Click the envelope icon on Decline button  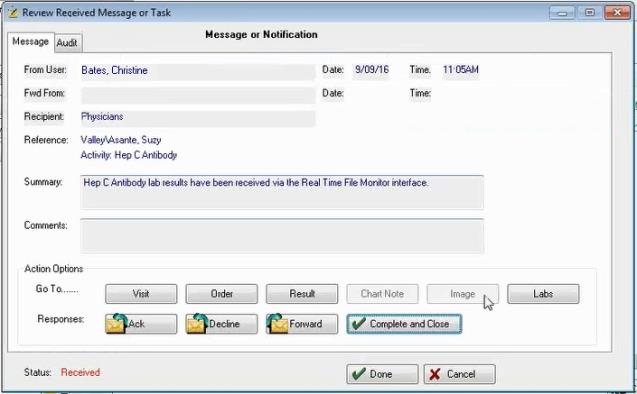tap(197, 324)
